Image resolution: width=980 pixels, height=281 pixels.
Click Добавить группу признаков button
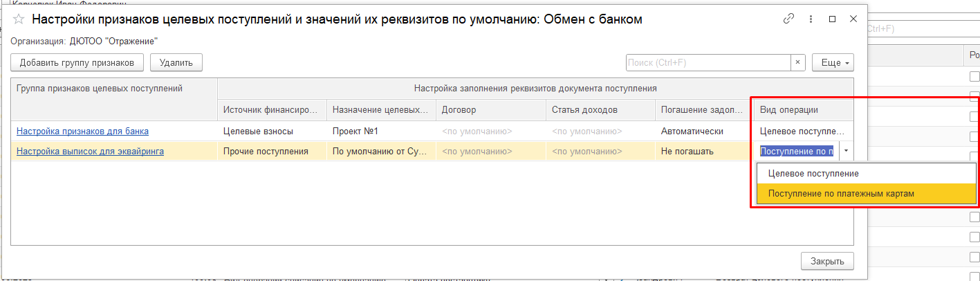pos(77,62)
